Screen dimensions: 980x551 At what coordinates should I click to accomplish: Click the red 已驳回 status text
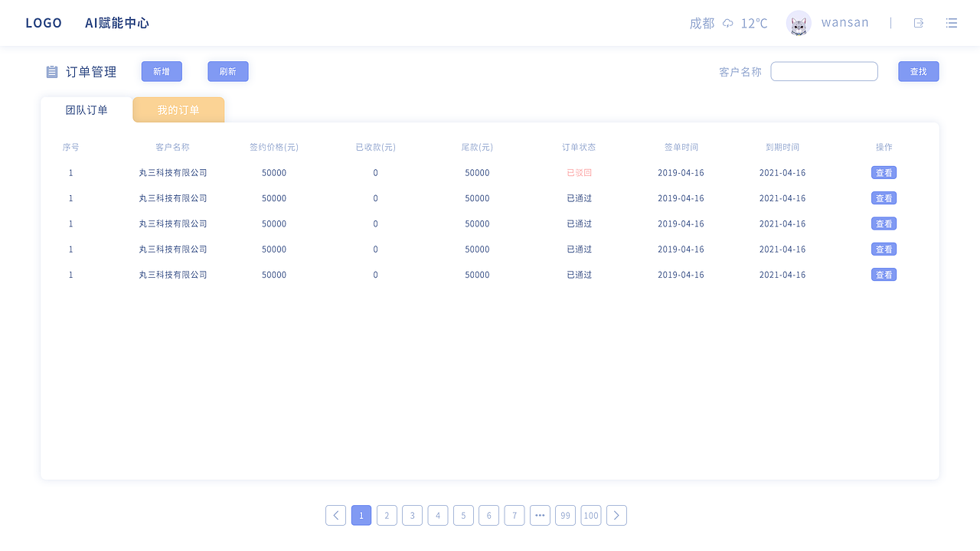point(579,173)
